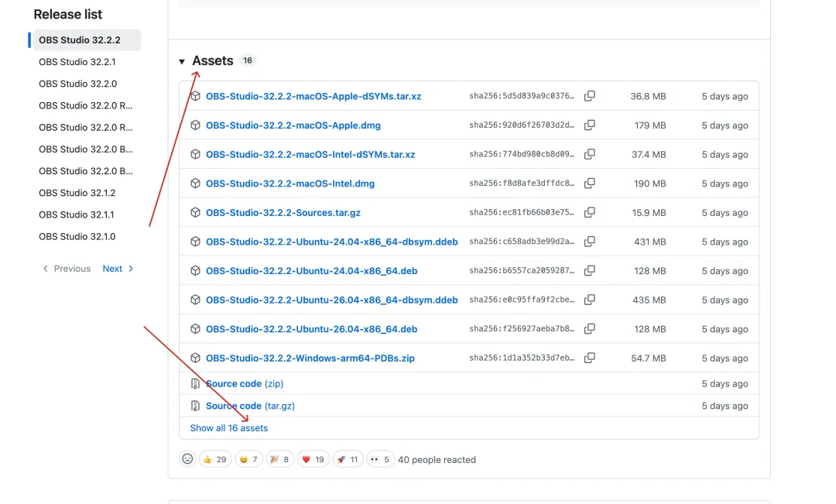The width and height of the screenshot is (836, 504).
Task: Click sha256:f8d8afe3dffdc8 hash text
Action: pyautogui.click(x=522, y=183)
